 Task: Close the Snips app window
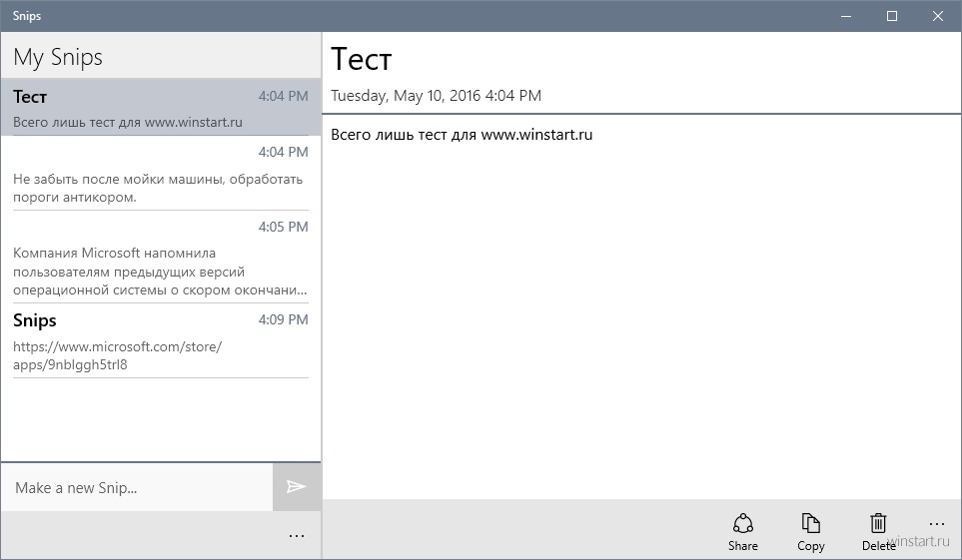click(x=938, y=16)
